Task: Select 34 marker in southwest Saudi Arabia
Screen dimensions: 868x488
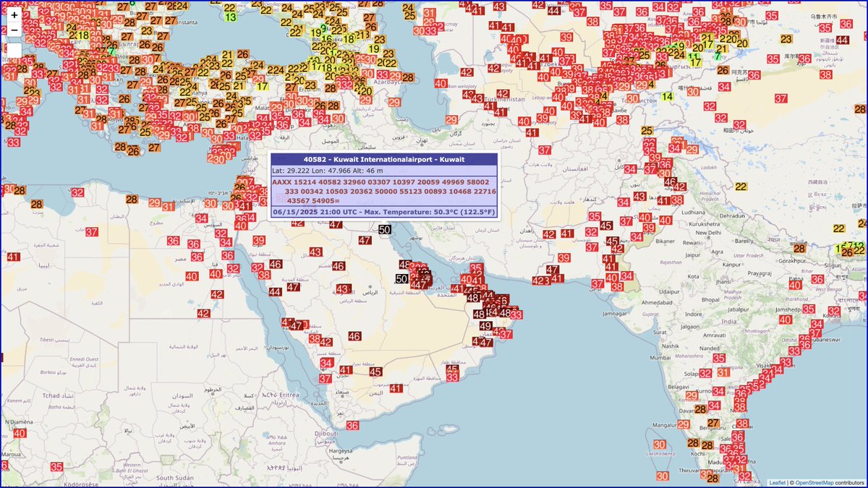Action: 327,363
